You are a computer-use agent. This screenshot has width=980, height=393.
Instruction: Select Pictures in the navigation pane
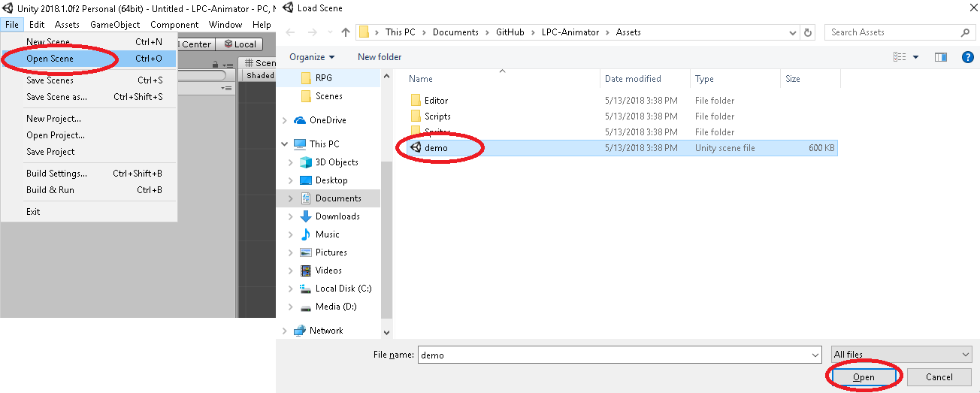(331, 252)
